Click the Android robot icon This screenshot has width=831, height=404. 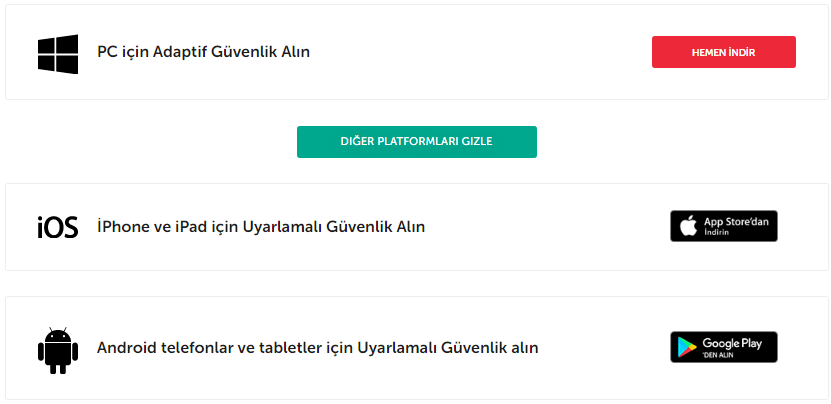(57, 347)
